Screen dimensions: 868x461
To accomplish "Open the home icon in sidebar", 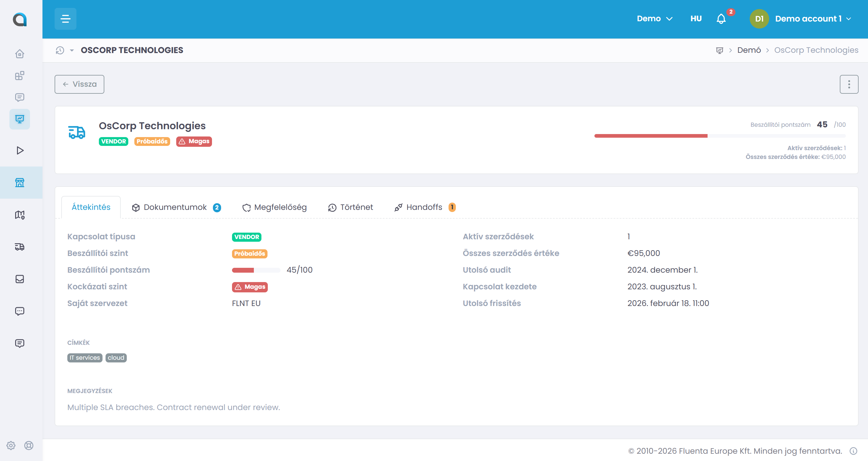I will point(19,54).
